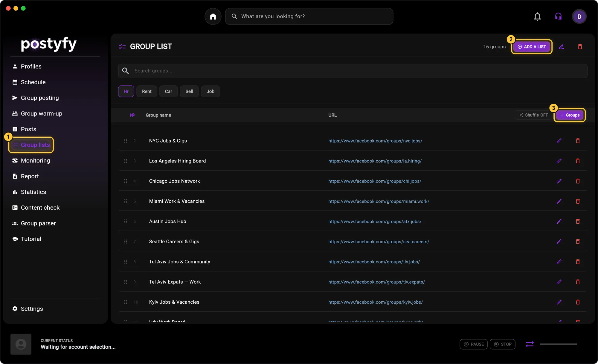The width and height of the screenshot is (598, 364).
Task: Click the home icon button
Action: tap(213, 16)
